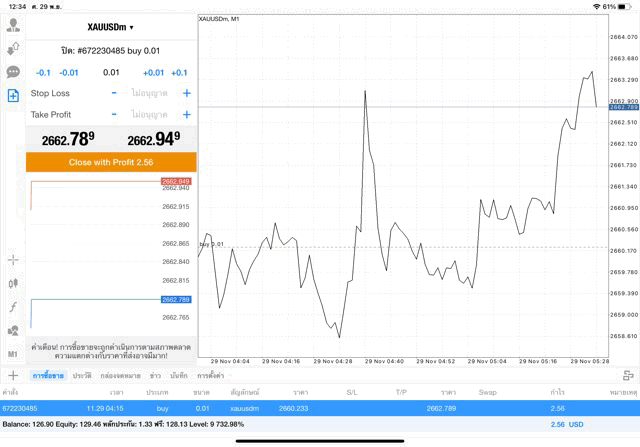Switch to the ประวัติ tab

[x=80, y=375]
